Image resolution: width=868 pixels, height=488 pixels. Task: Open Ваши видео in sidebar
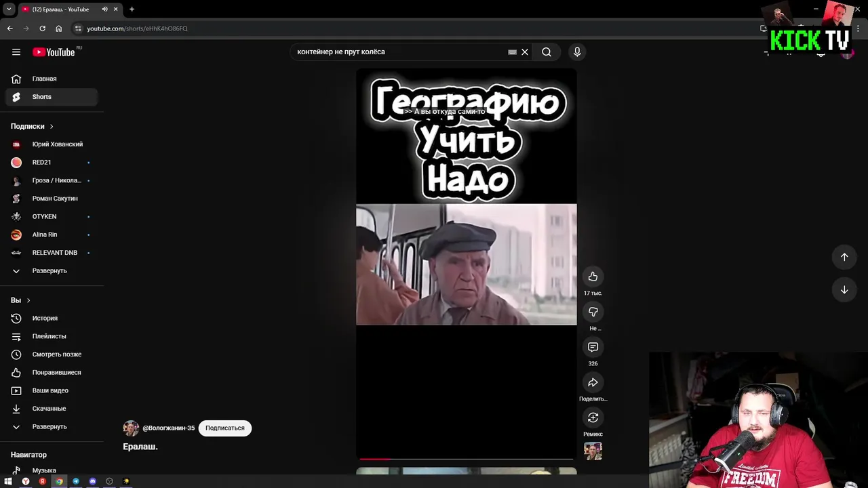pos(52,390)
